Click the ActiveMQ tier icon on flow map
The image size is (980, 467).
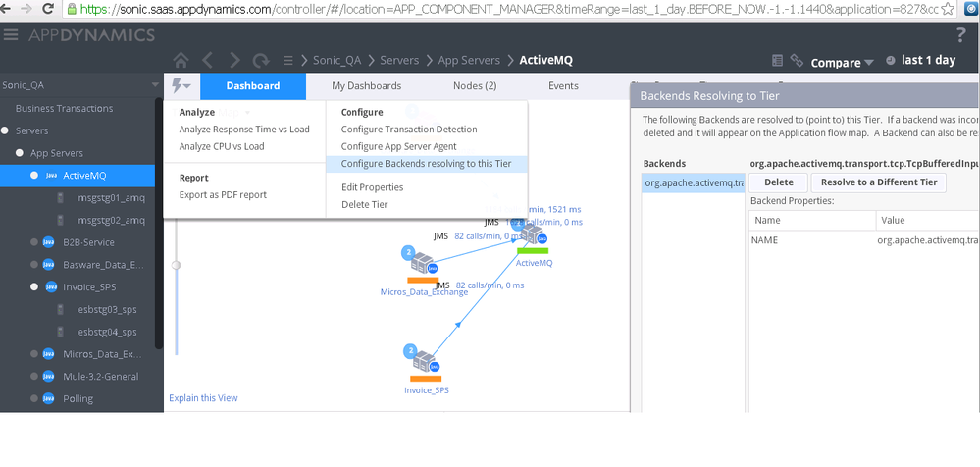(533, 235)
